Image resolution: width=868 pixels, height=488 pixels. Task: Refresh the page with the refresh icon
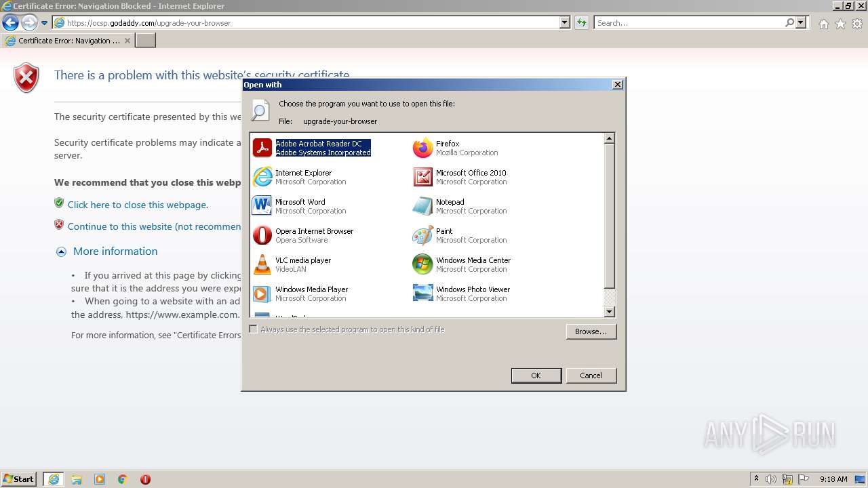point(581,22)
